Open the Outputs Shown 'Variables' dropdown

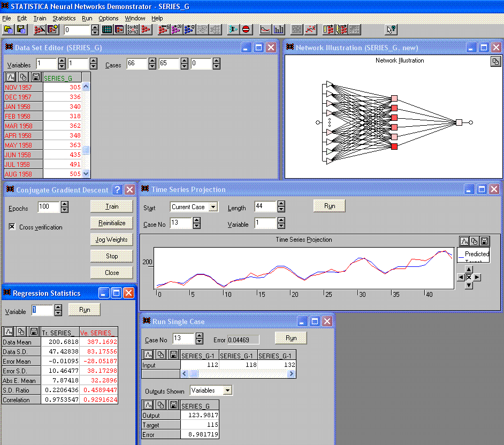[x=227, y=390]
